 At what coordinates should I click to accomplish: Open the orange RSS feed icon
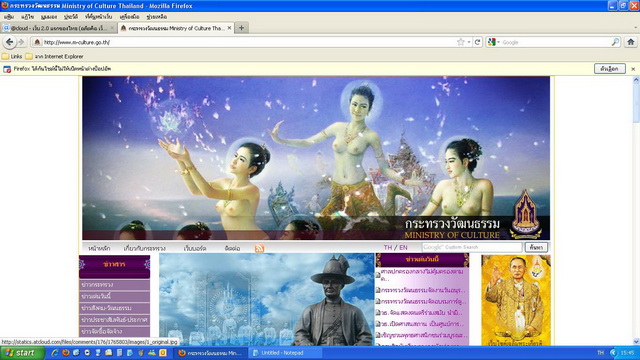259,248
